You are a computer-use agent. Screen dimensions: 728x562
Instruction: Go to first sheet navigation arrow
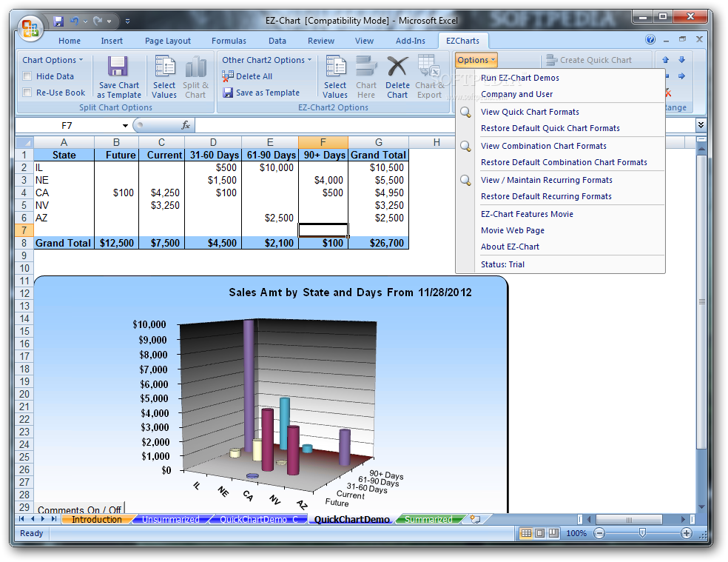click(21, 519)
